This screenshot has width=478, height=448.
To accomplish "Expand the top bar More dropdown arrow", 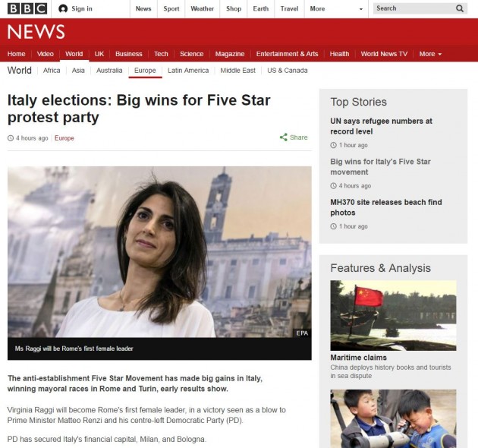I will [x=361, y=9].
